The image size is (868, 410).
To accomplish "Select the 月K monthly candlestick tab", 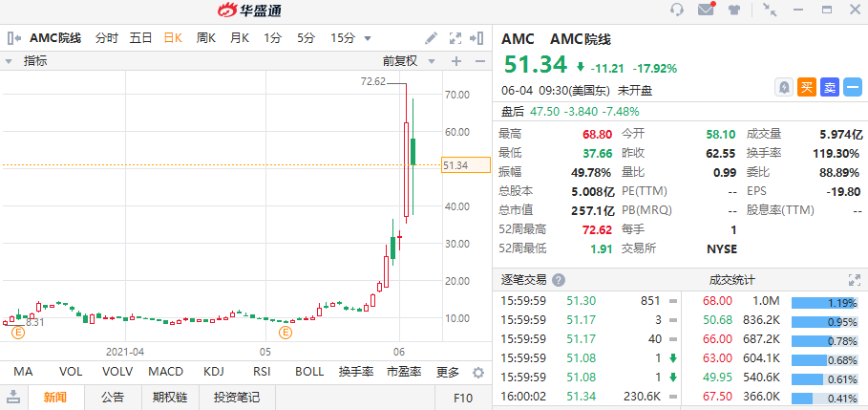I will pos(239,38).
